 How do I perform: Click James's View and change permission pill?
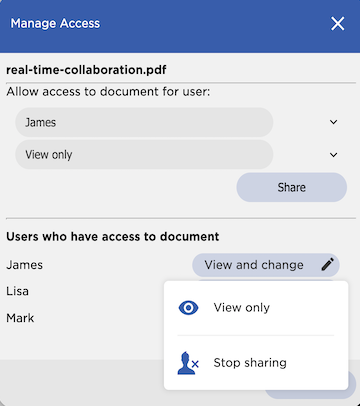click(x=266, y=265)
